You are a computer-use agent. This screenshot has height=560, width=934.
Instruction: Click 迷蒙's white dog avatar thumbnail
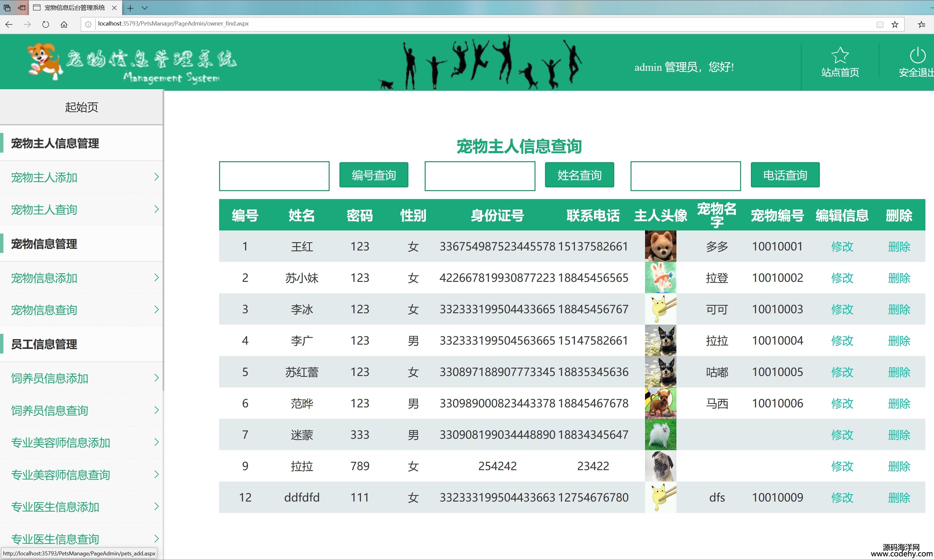pyautogui.click(x=661, y=434)
